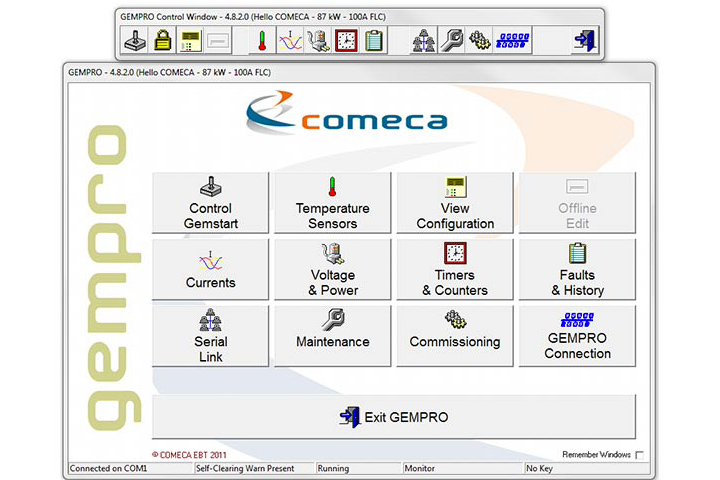
Task: Open Voltage & Power toolbar icon
Action: click(318, 40)
